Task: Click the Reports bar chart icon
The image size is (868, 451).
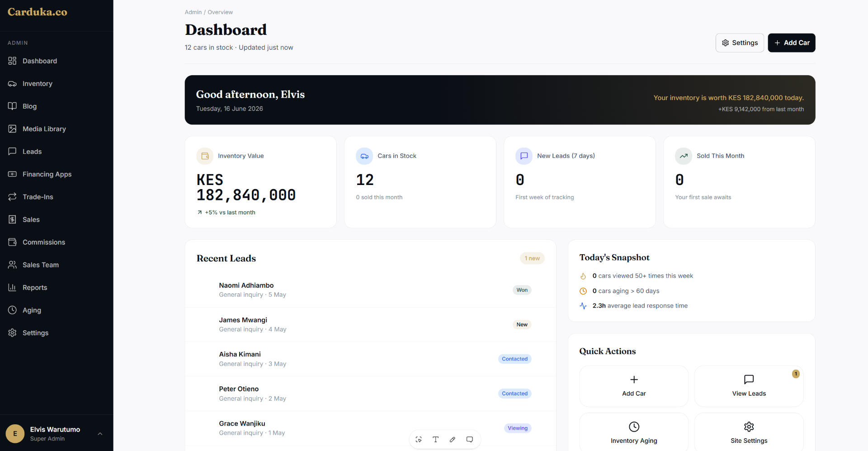Action: tap(12, 287)
